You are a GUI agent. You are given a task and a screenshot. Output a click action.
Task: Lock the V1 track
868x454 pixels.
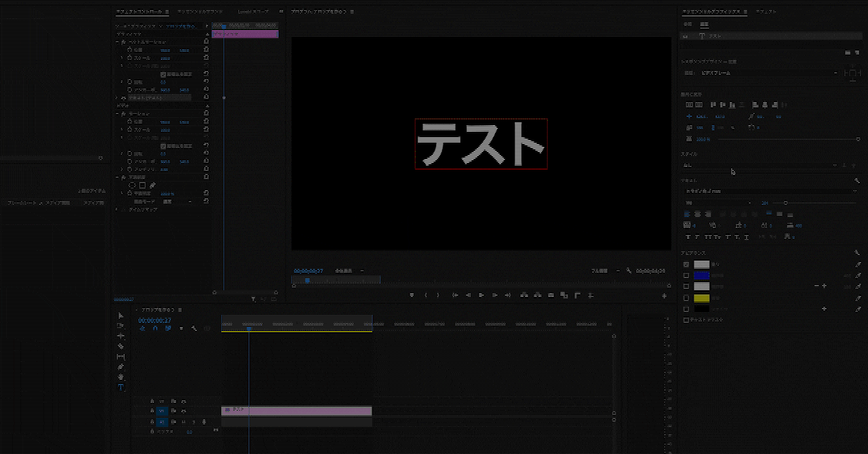[x=152, y=411]
